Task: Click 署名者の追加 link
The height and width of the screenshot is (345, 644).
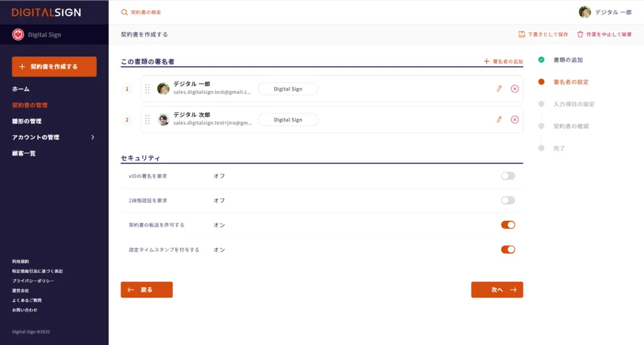Action: pos(503,62)
